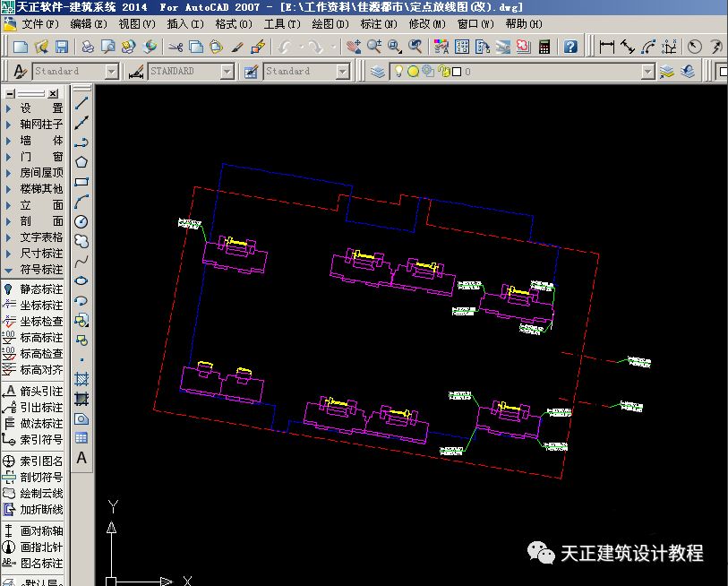This screenshot has width=728, height=586.
Task: Open the 视图(V) menu
Action: (x=137, y=23)
